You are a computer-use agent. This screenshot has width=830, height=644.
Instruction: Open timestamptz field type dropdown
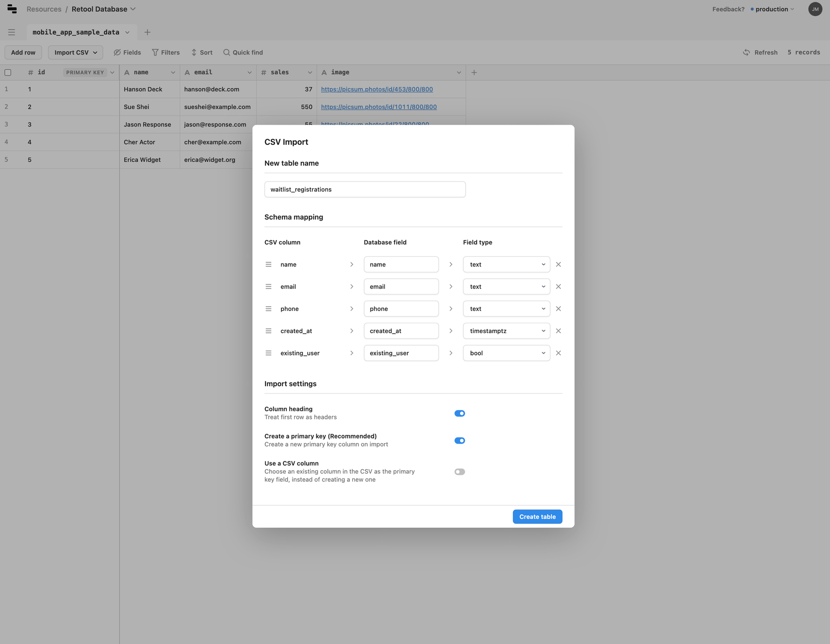coord(506,331)
